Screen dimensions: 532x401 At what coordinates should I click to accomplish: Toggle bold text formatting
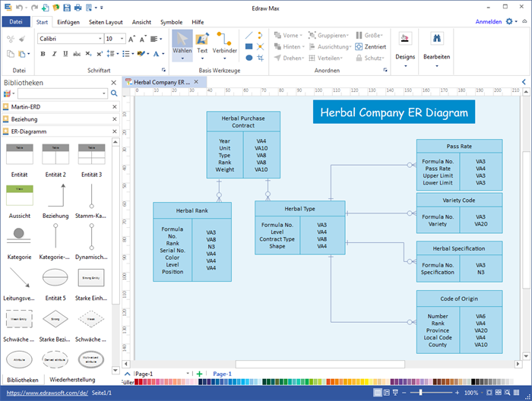click(x=43, y=54)
